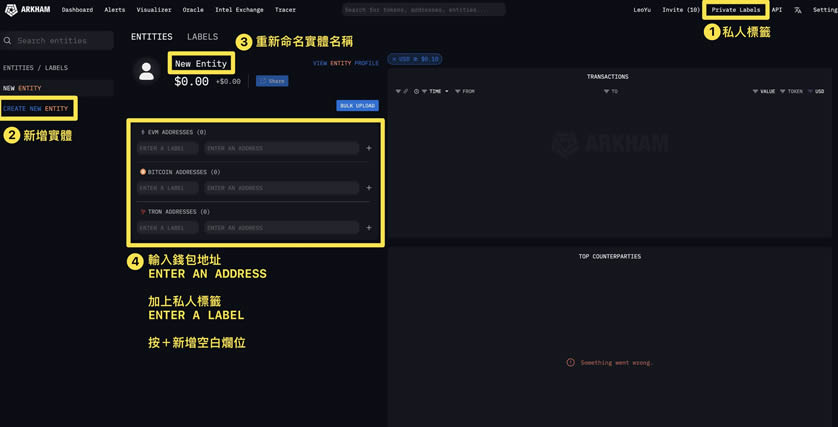Switch to the LABELS tab

click(x=202, y=37)
